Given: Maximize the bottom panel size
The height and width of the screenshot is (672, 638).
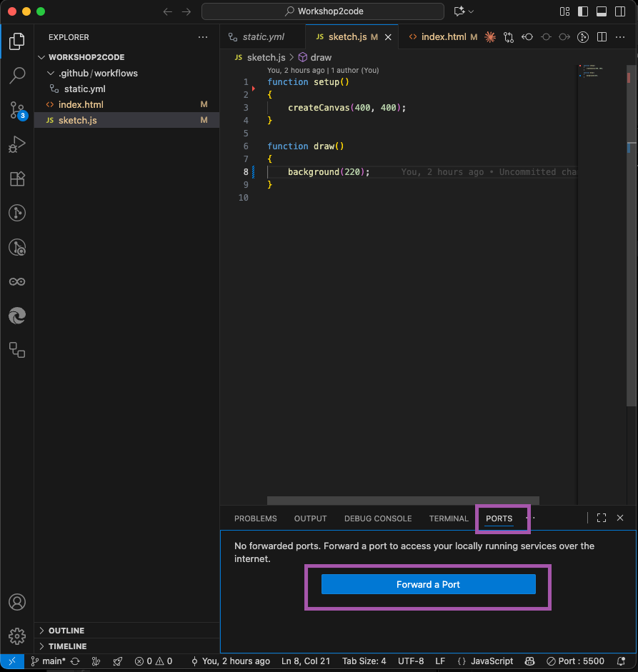Looking at the screenshot, I should pyautogui.click(x=602, y=518).
